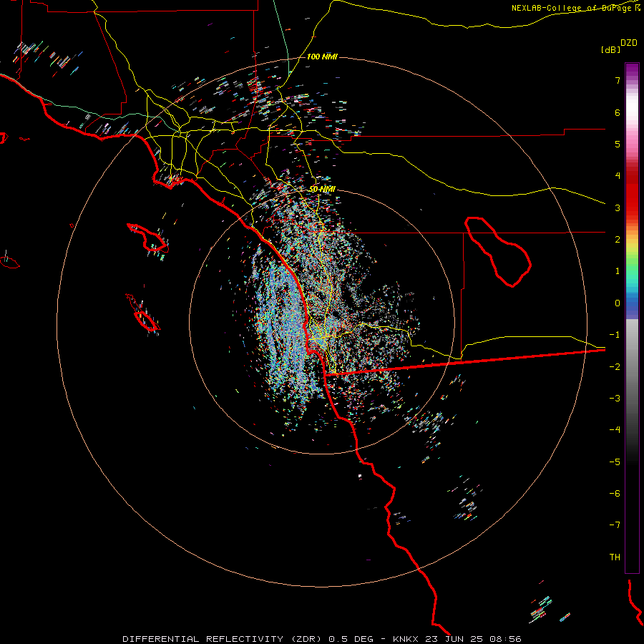Click the -4 tick on color scale
This screenshot has height=644, width=644.
pyautogui.click(x=615, y=429)
